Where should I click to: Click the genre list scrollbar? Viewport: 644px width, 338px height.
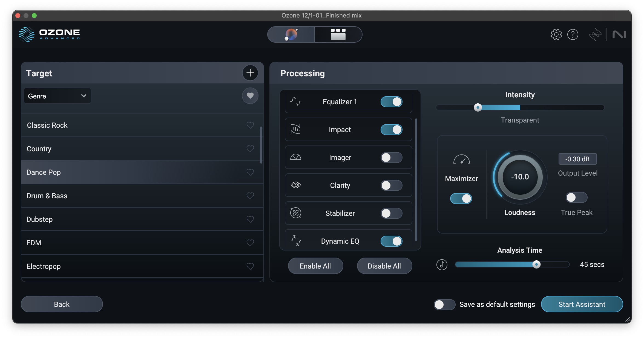tap(261, 145)
